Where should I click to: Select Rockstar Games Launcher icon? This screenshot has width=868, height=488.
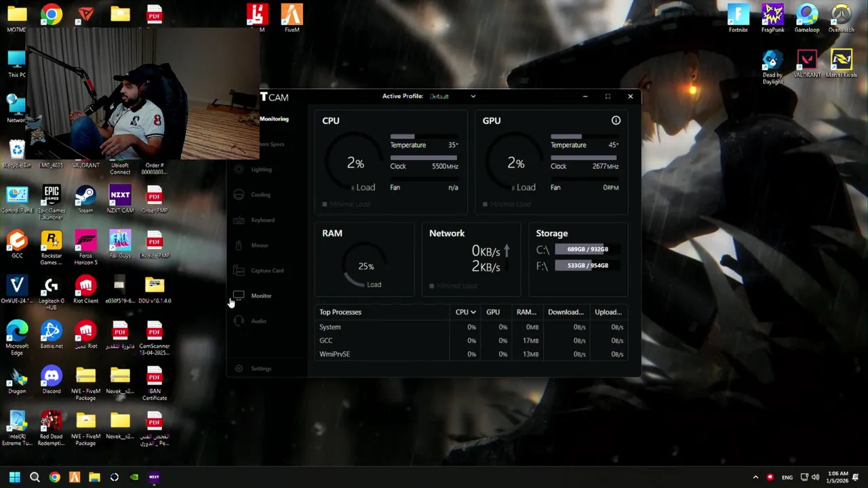(x=52, y=247)
